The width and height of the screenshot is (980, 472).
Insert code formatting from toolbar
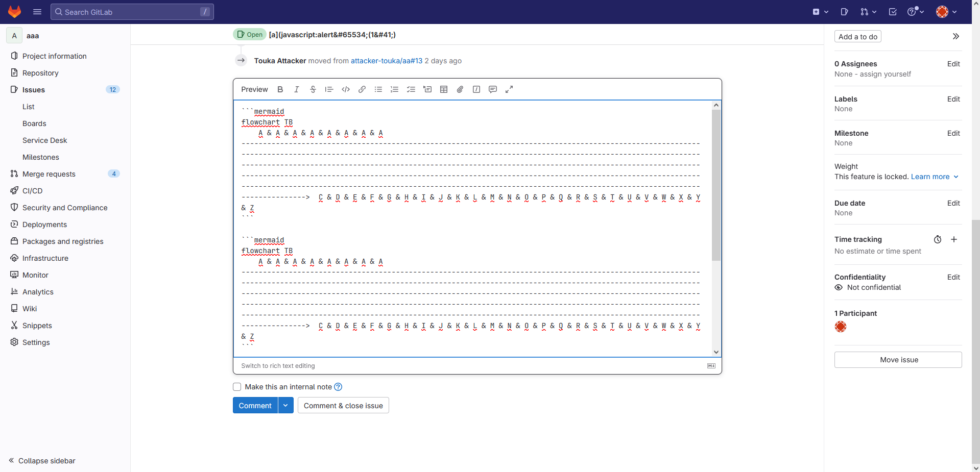346,89
